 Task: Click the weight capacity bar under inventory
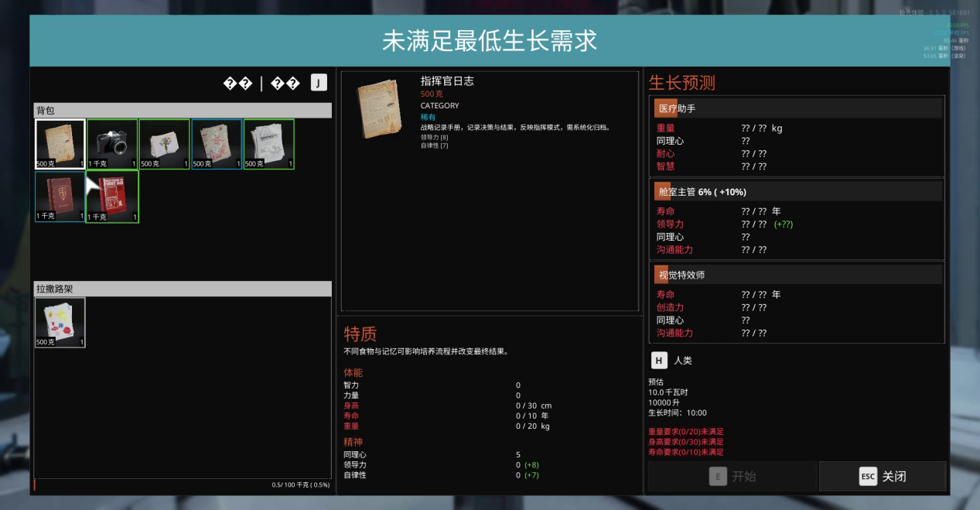click(x=183, y=484)
